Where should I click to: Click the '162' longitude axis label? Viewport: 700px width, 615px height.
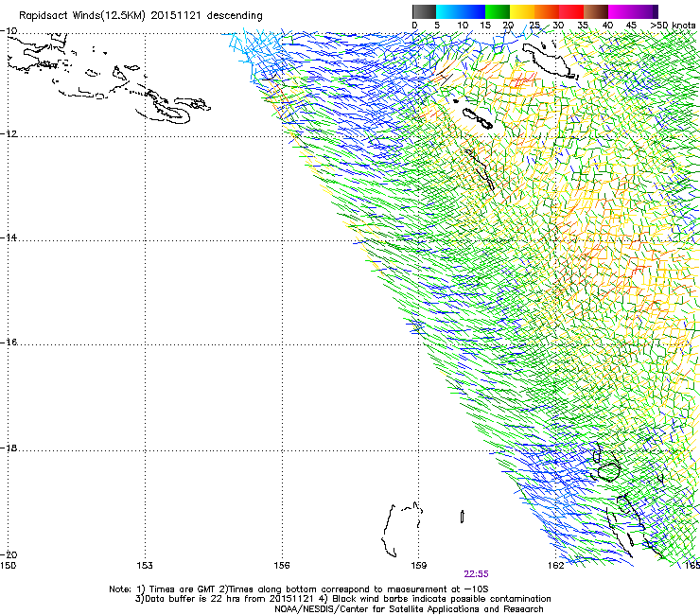coord(556,566)
